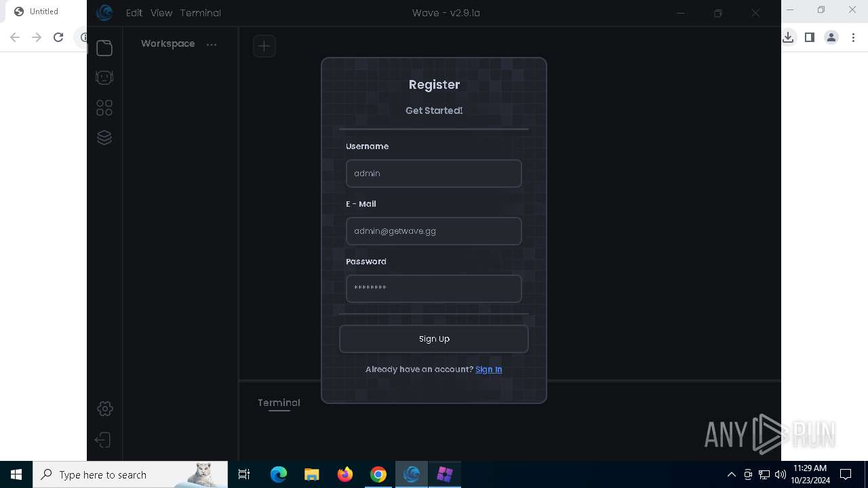Open Chrome profile avatar icon

(x=831, y=37)
